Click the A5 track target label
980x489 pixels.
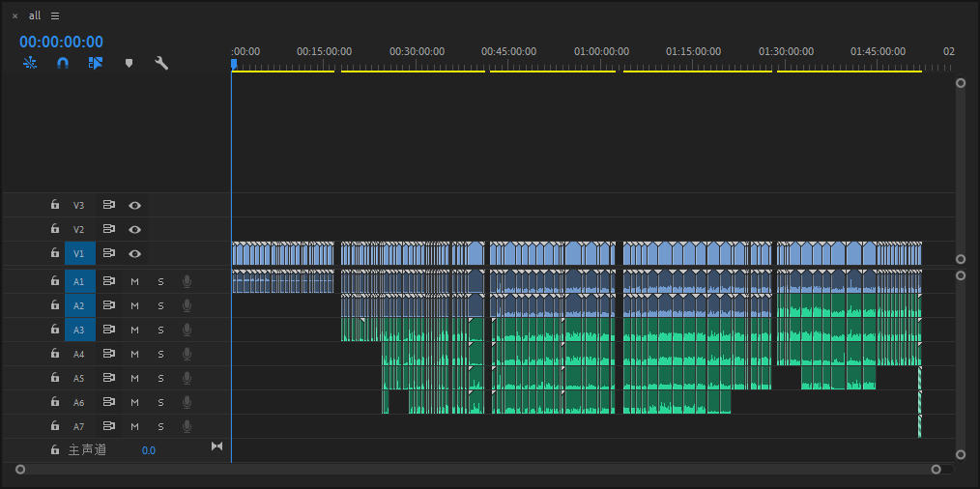coord(79,378)
